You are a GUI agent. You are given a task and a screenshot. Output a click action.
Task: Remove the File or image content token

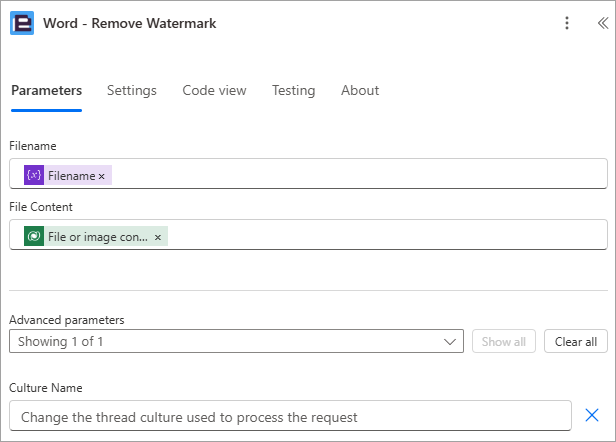pos(158,237)
